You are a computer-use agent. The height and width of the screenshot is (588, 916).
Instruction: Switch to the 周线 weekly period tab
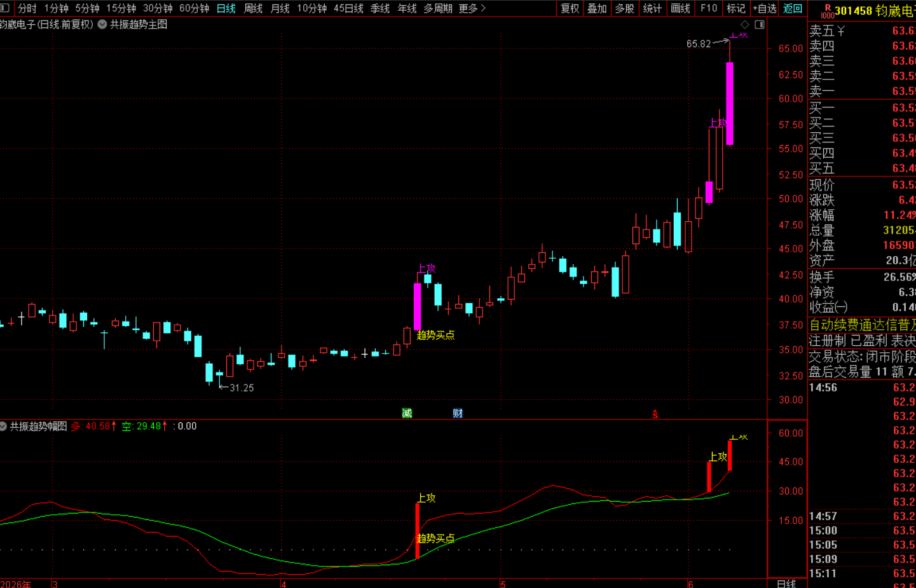253,8
